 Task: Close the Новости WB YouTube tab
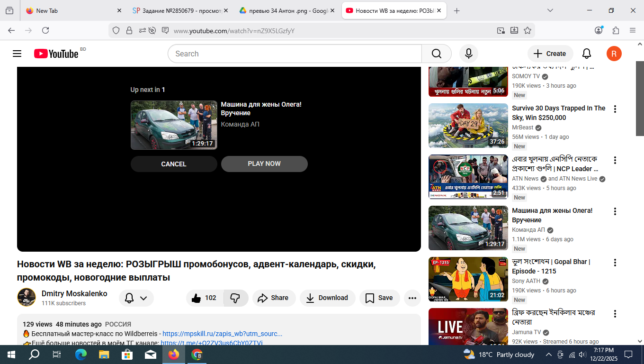pyautogui.click(x=439, y=10)
